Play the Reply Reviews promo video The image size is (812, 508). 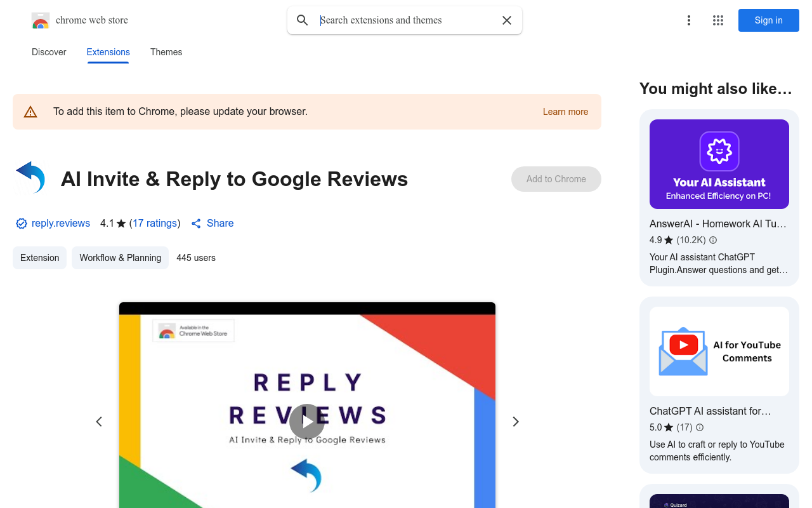(307, 422)
